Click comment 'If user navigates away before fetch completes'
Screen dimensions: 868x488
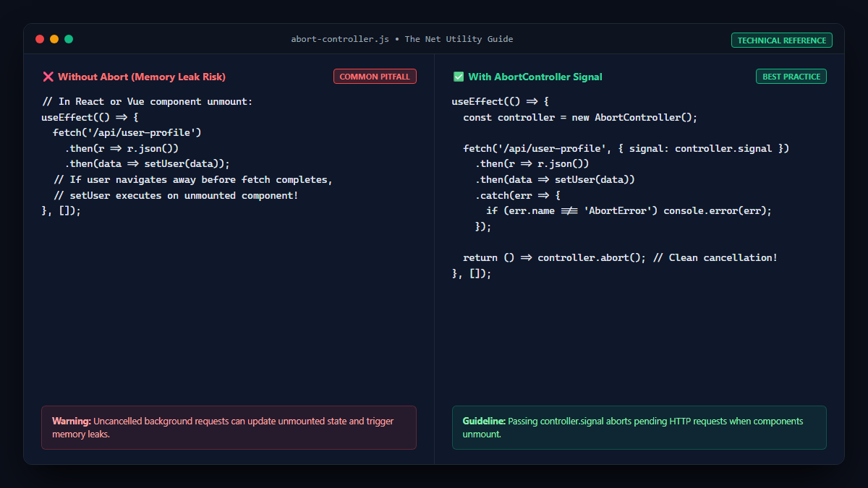point(192,180)
